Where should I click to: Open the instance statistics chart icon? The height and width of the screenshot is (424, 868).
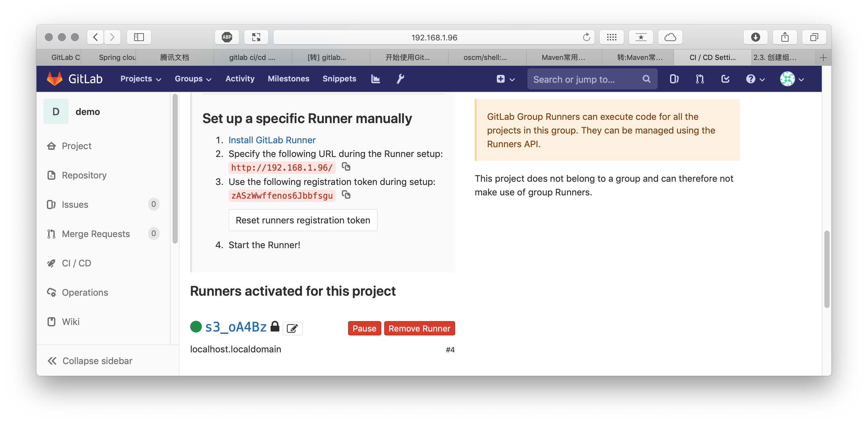click(x=375, y=79)
